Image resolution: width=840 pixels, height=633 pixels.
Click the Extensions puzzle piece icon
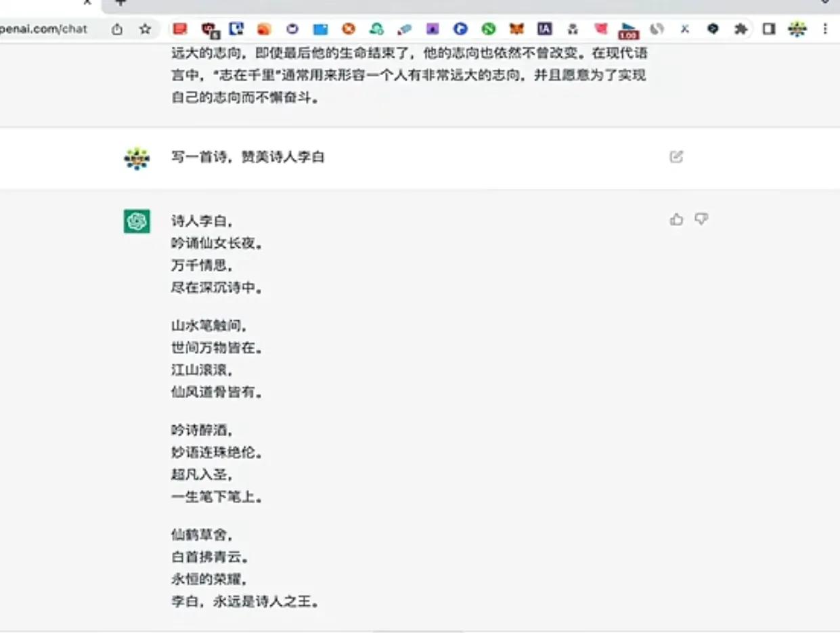coord(741,29)
